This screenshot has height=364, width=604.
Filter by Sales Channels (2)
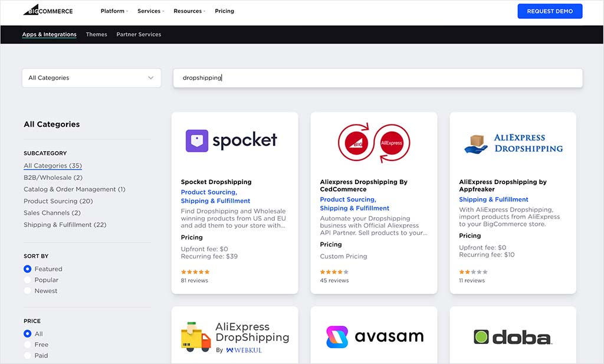pos(52,212)
